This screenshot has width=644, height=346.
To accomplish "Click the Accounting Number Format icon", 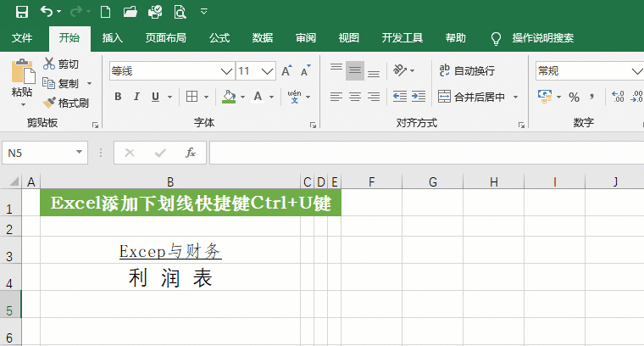I will coord(545,97).
